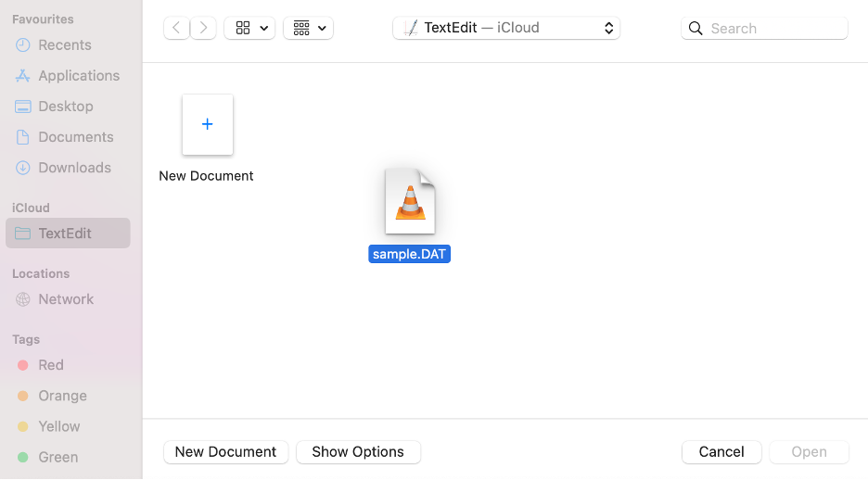Select Network under Locations

pos(68,299)
